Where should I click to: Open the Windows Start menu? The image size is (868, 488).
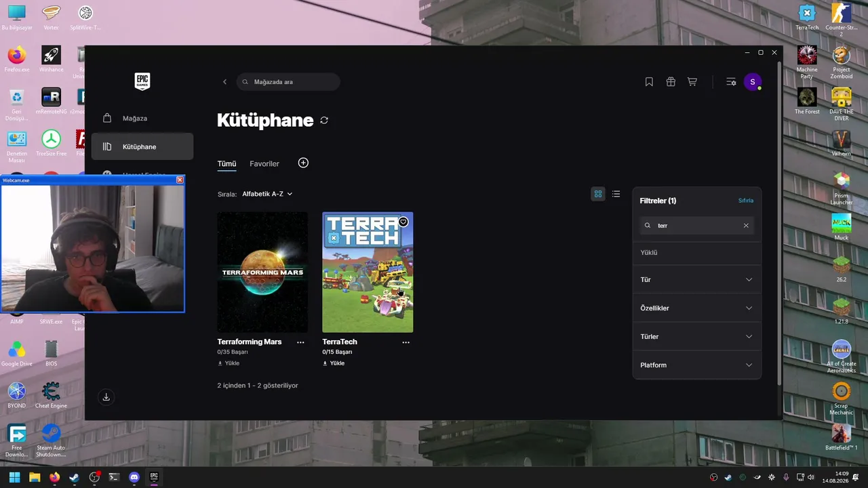(x=15, y=477)
